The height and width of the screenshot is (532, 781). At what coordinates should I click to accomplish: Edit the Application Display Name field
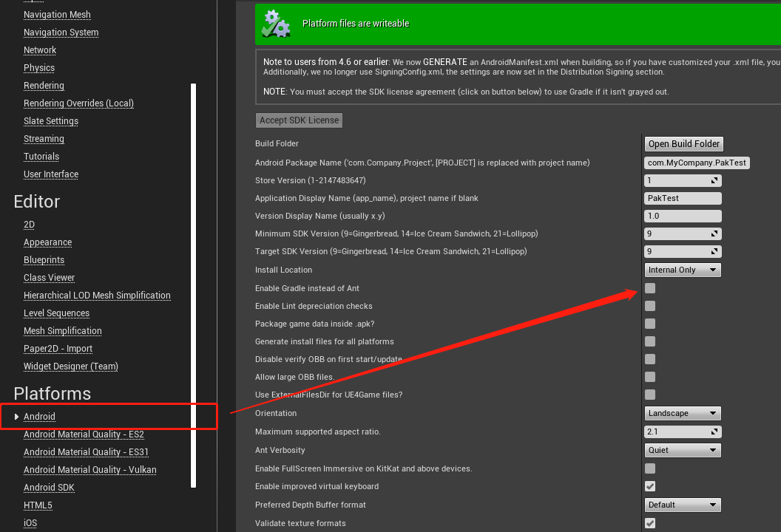(x=683, y=198)
